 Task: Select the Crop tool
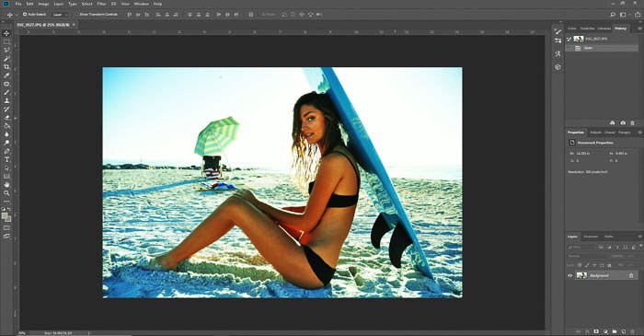(x=6, y=67)
